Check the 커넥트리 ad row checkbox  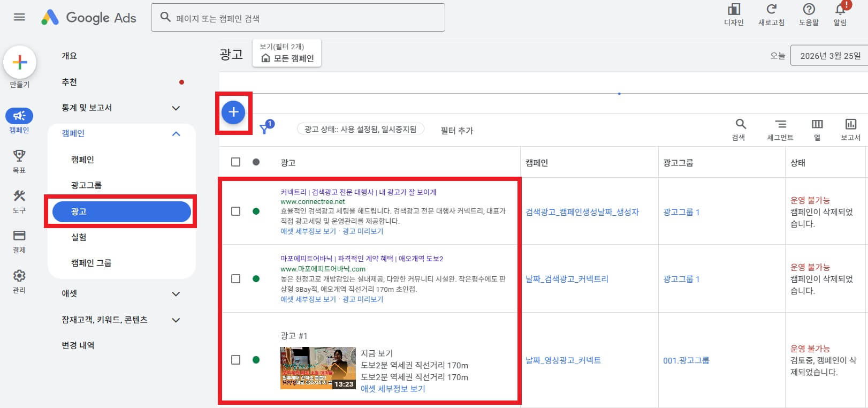tap(235, 211)
